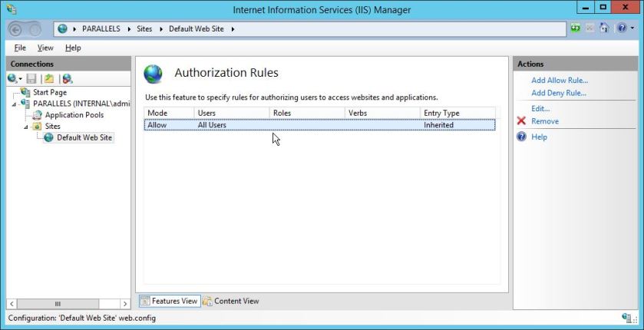Screen dimensions: 644x330
Task: Click the Save Current Connections icon
Action: (x=31, y=78)
